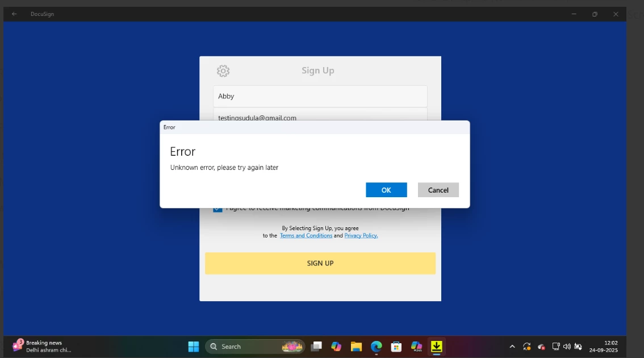Click the OneDrive cloud tray icon
The height and width of the screenshot is (358, 644).
(541, 347)
